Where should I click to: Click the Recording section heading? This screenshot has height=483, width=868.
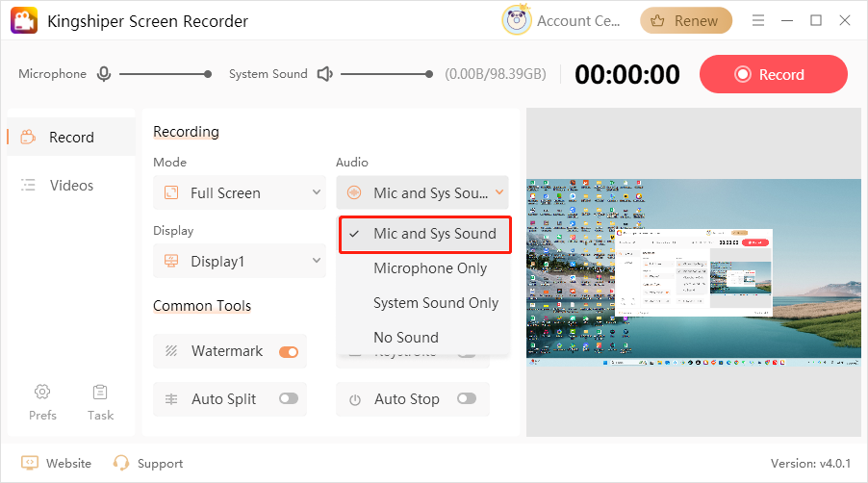point(186,132)
